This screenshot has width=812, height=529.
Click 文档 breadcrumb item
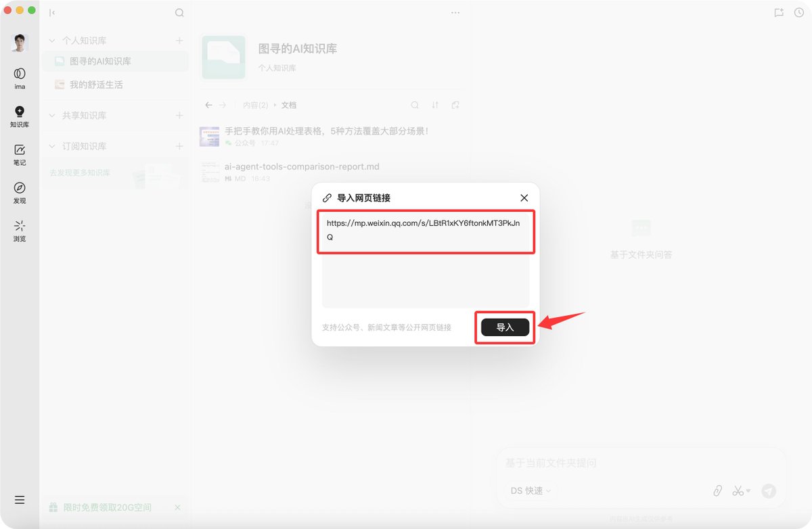point(289,105)
